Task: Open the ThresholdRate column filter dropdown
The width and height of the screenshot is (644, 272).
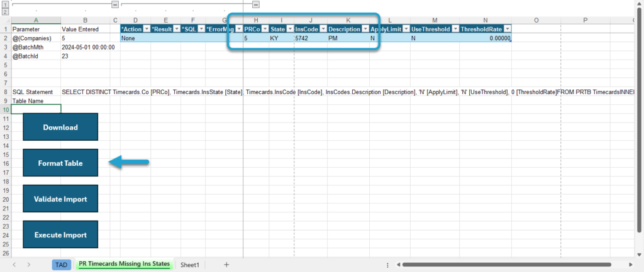Action: 508,29
